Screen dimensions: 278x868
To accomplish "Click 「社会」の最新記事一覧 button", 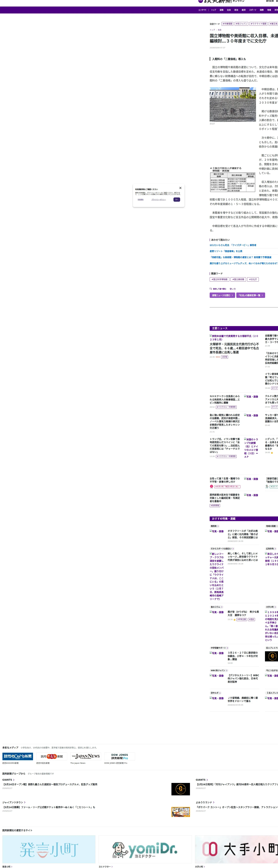I will (250, 295).
